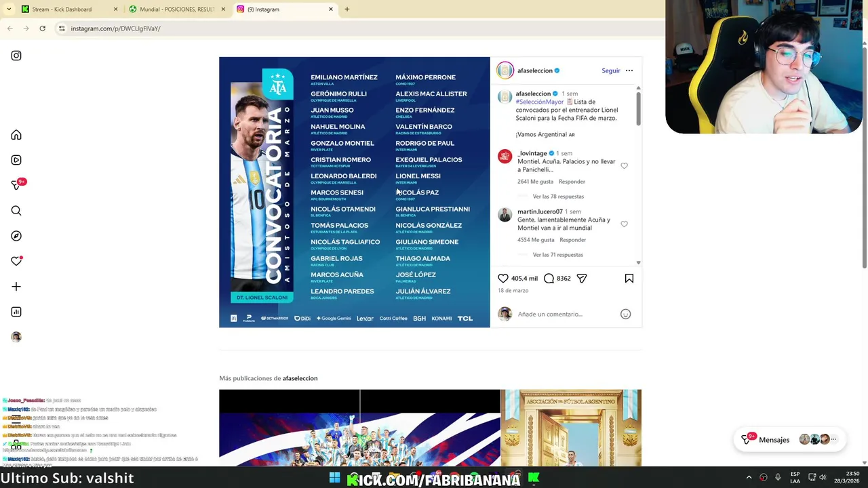868x488 pixels.
Task: Open the _lovintage username link
Action: tap(532, 153)
